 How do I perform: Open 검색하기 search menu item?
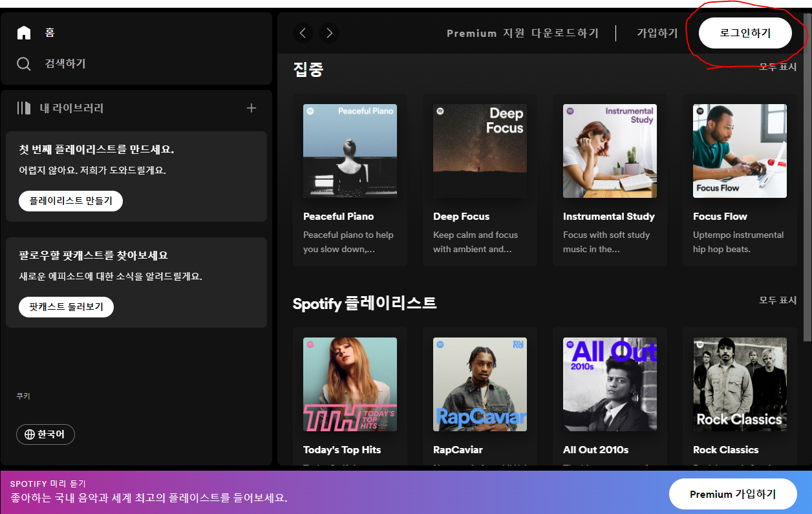(65, 63)
